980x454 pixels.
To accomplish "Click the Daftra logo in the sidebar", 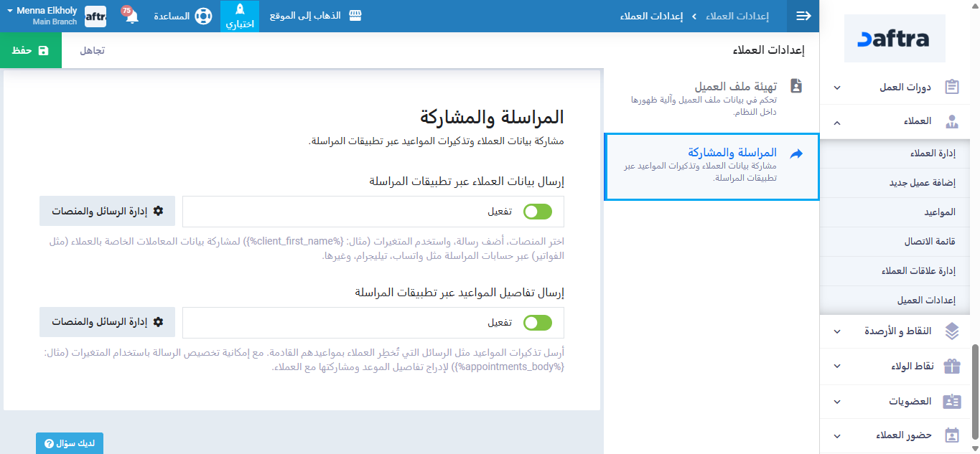I will [895, 39].
